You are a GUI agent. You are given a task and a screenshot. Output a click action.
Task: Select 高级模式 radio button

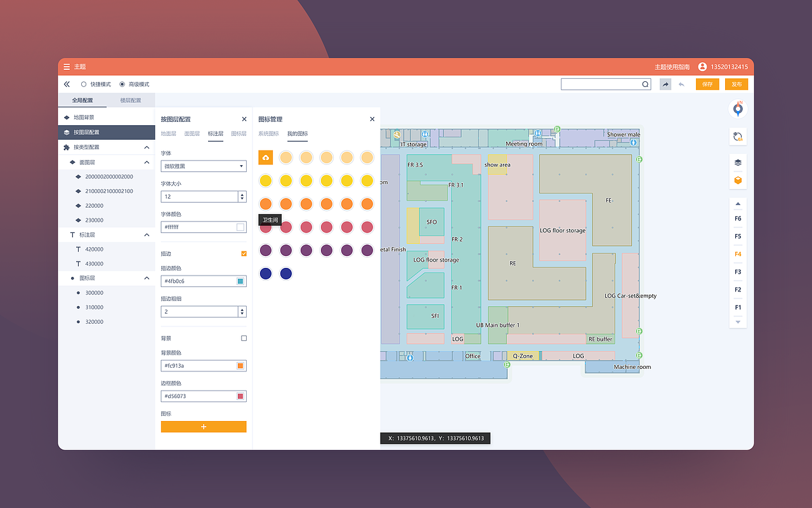click(x=122, y=84)
